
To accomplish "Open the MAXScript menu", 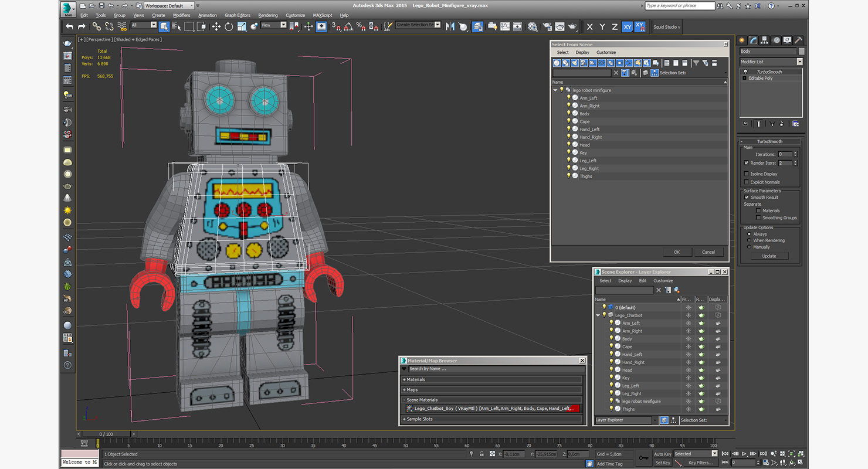I will coord(323,15).
